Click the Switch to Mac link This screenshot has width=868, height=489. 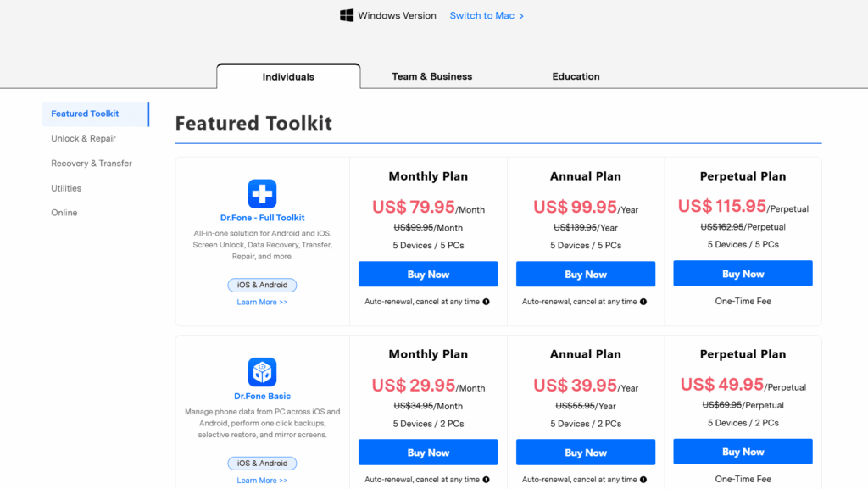[x=487, y=15]
